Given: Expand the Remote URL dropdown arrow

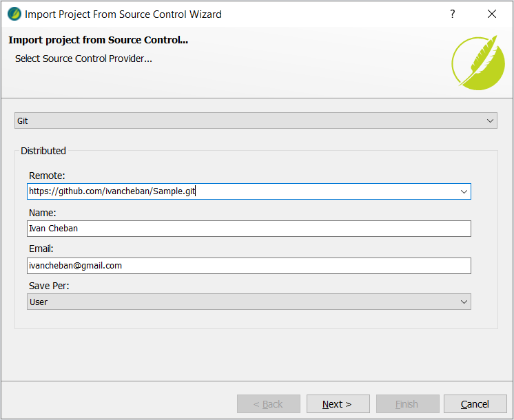Looking at the screenshot, I should 464,191.
